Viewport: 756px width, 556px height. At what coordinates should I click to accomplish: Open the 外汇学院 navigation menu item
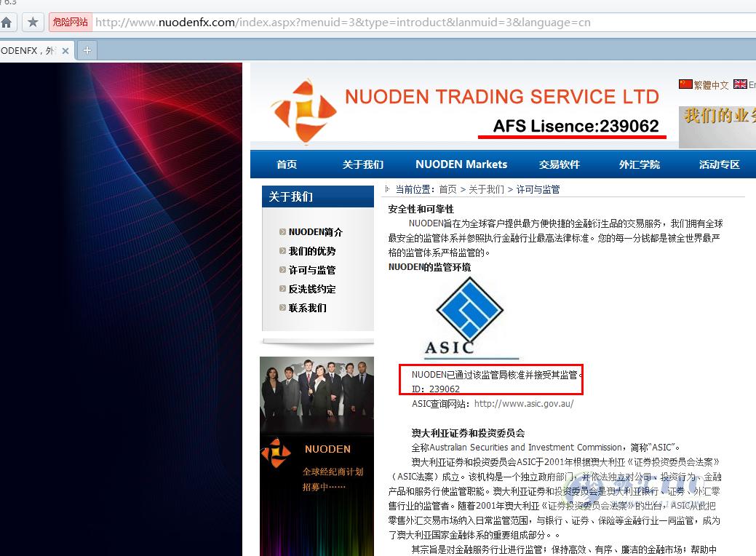tap(640, 164)
